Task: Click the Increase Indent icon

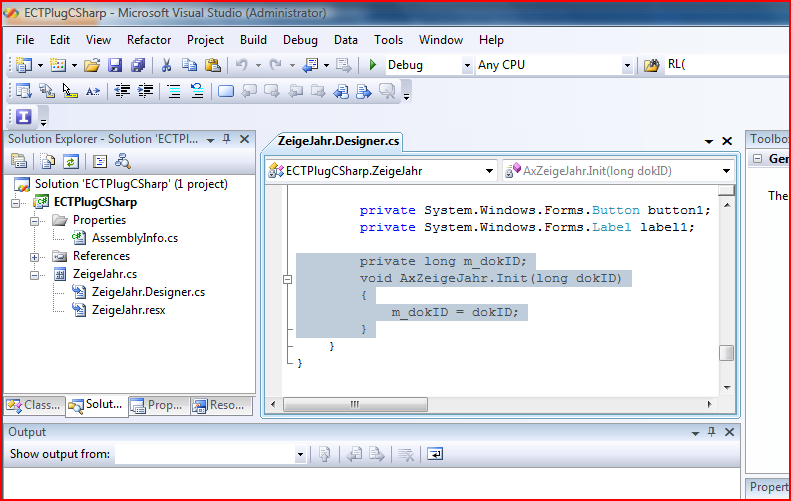Action: pos(145,91)
